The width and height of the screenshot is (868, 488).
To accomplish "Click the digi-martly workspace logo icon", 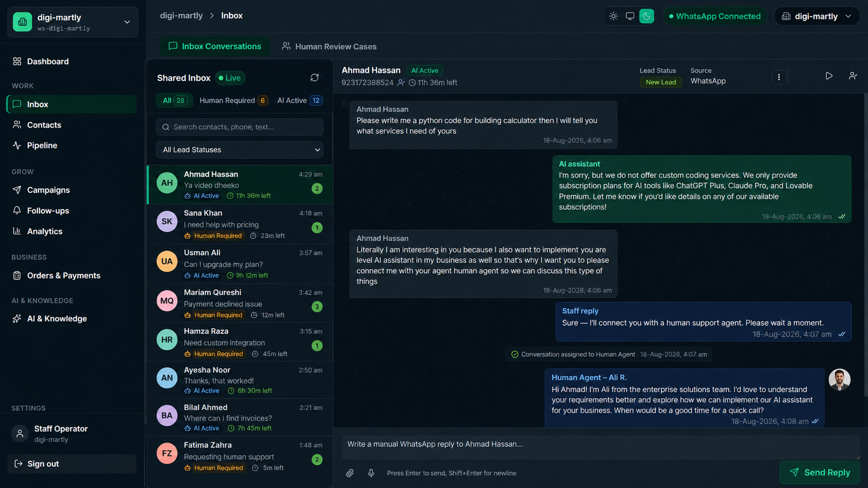I will (22, 22).
